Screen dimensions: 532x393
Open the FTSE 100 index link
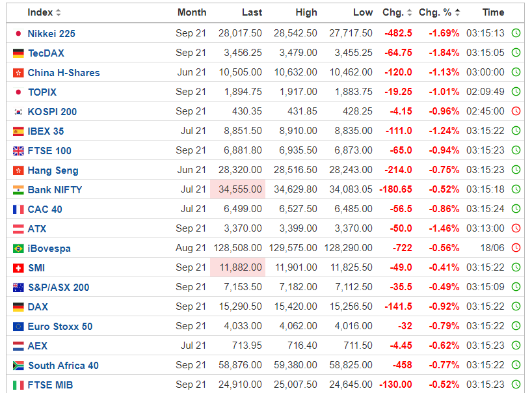tap(49, 151)
